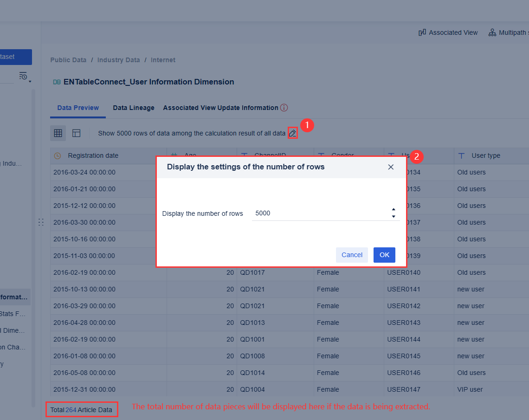Increase the displayed rows with up arrow
This screenshot has height=420, width=529.
(394, 209)
